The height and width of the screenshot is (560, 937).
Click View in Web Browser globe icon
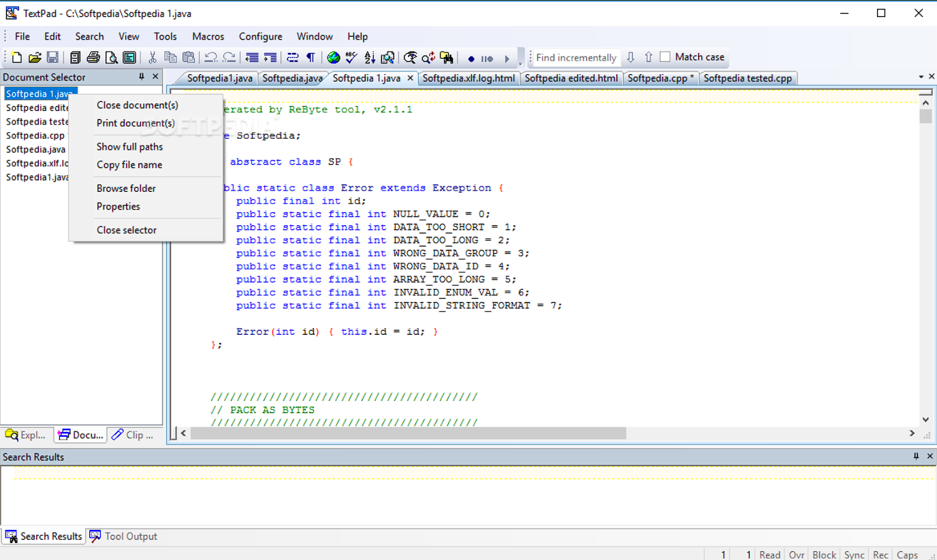pyautogui.click(x=333, y=58)
